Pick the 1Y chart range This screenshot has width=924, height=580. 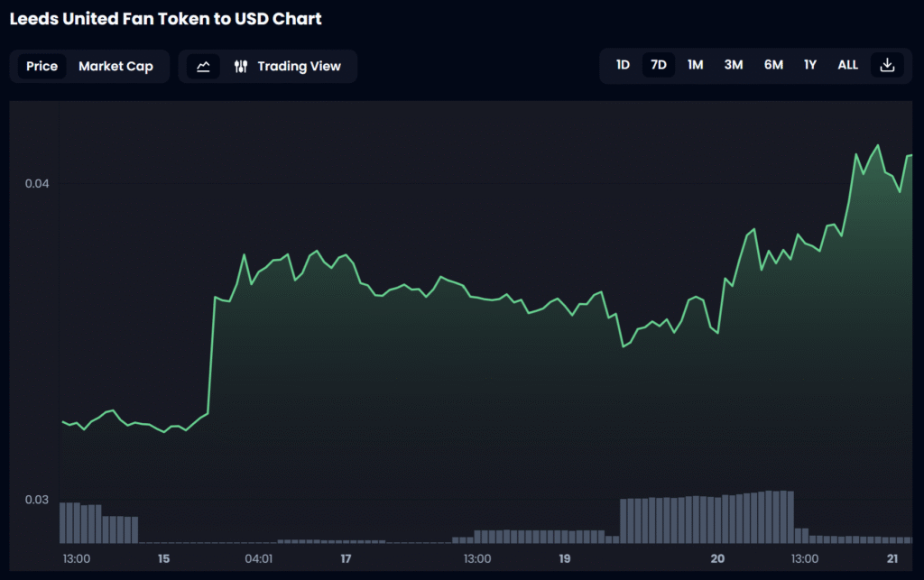(810, 65)
